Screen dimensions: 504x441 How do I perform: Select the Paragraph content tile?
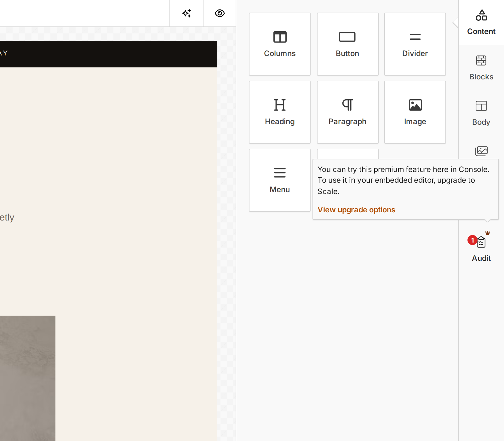pyautogui.click(x=347, y=112)
